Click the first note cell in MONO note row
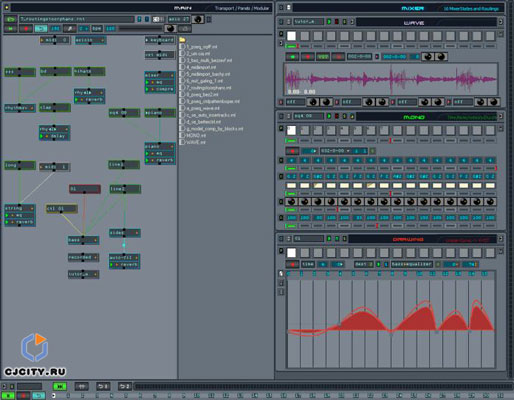This screenshot has width=514, height=400. click(291, 176)
